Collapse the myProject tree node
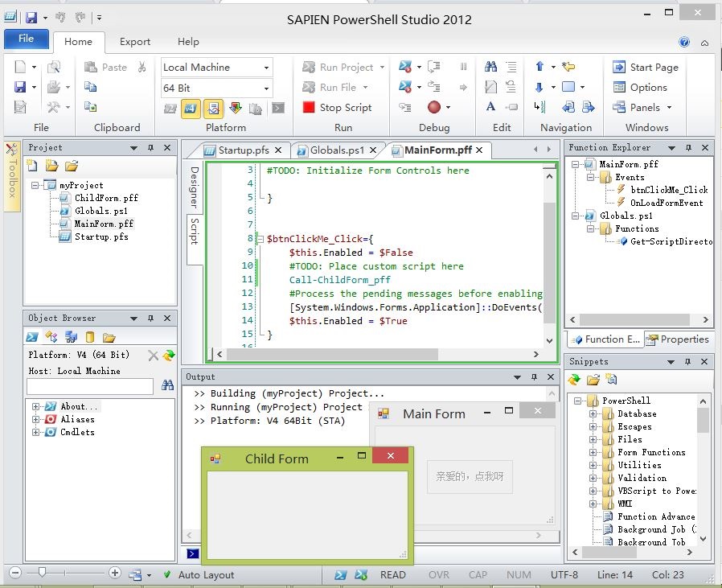 pyautogui.click(x=35, y=185)
